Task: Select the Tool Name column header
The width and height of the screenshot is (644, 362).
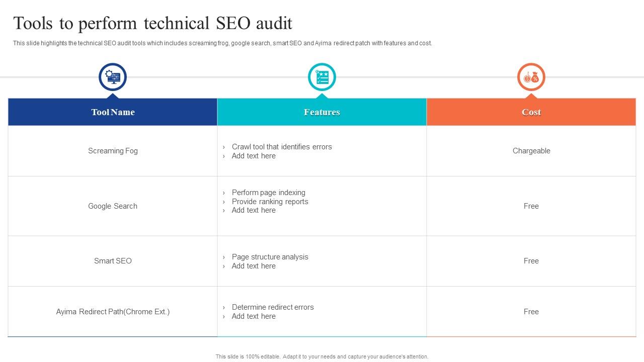Action: (113, 112)
